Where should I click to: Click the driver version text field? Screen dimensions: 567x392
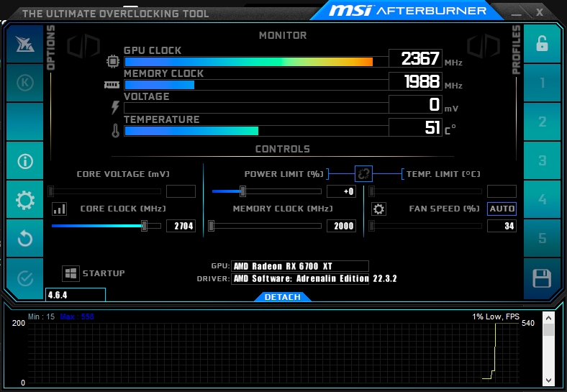[300, 278]
